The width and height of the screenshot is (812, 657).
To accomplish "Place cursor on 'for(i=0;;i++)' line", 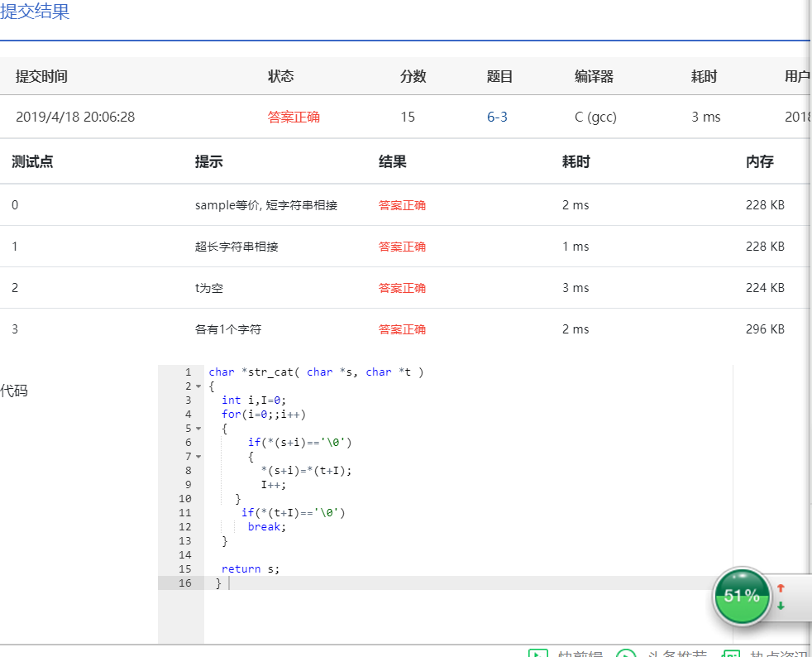I will (264, 415).
